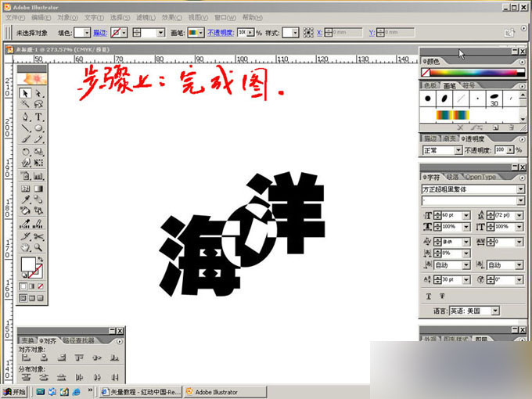Pick the Eyedropper tool in toolbox
The height and width of the screenshot is (399, 532).
pyautogui.click(x=26, y=199)
